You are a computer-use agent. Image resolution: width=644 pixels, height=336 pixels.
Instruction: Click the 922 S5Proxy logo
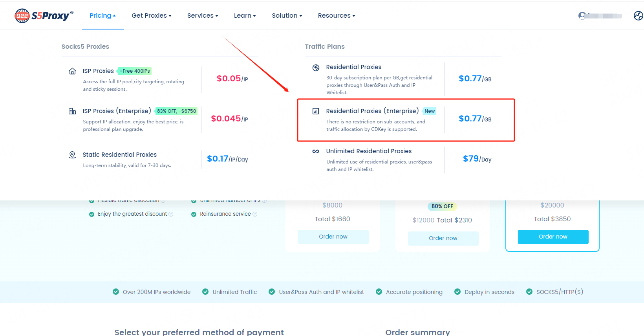coord(44,16)
